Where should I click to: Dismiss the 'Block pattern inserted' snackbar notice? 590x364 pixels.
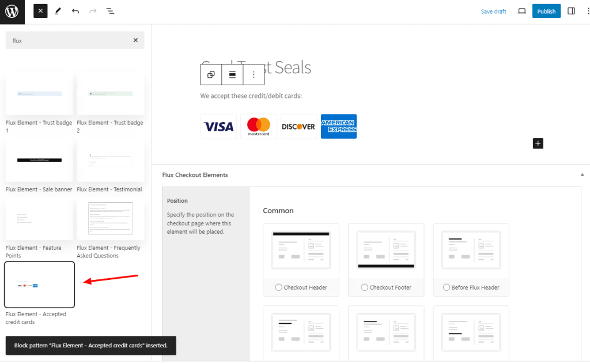click(90, 345)
